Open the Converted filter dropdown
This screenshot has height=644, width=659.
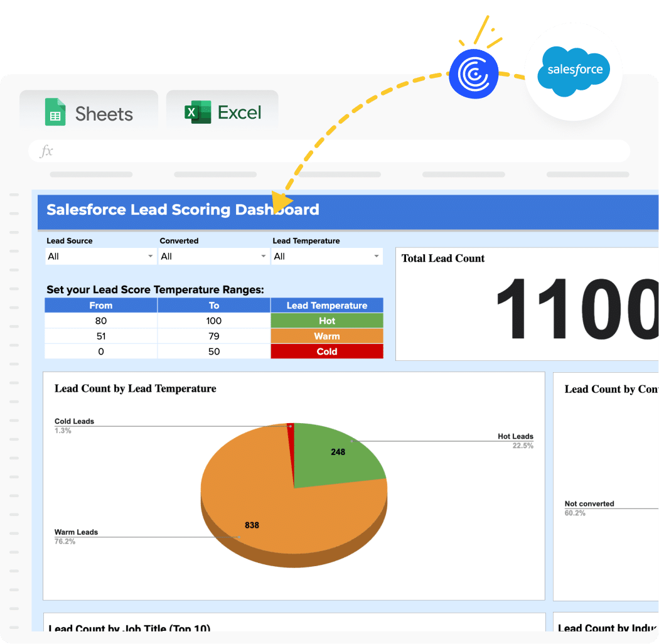click(x=213, y=257)
